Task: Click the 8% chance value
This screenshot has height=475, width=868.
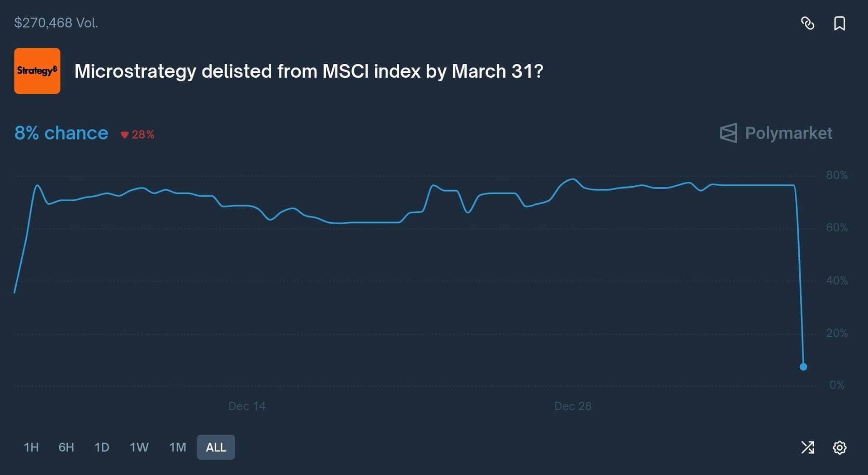Action: click(61, 133)
